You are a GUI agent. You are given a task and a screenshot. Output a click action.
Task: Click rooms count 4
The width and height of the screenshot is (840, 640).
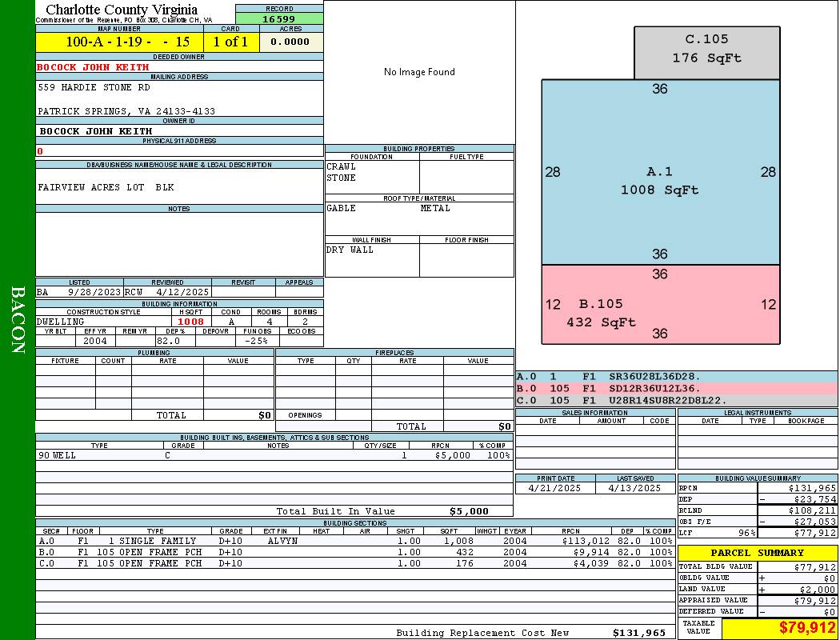click(270, 322)
